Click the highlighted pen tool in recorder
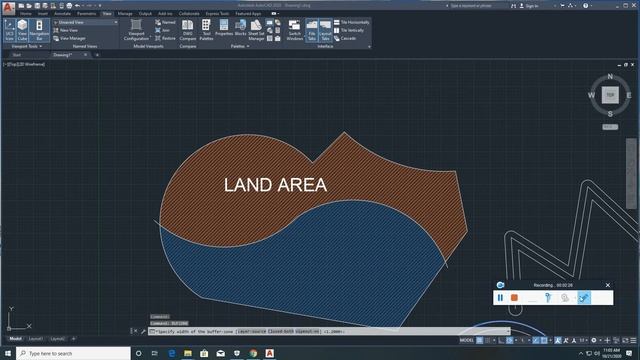 tap(584, 298)
